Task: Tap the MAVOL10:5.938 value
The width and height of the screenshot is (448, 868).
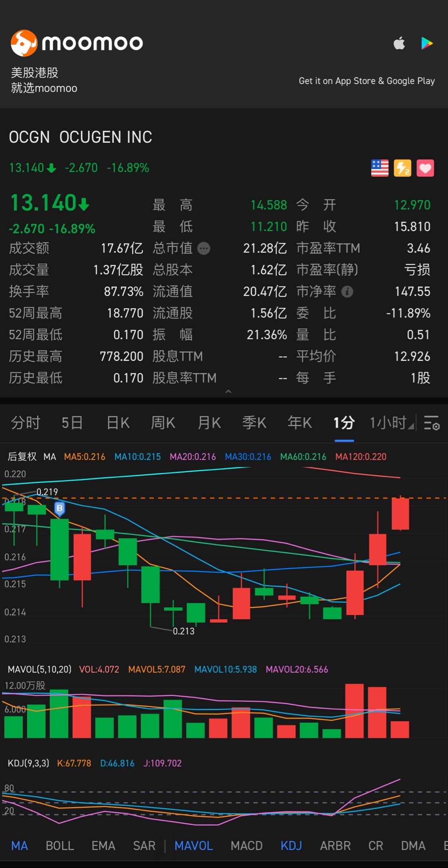Action: pos(226,669)
